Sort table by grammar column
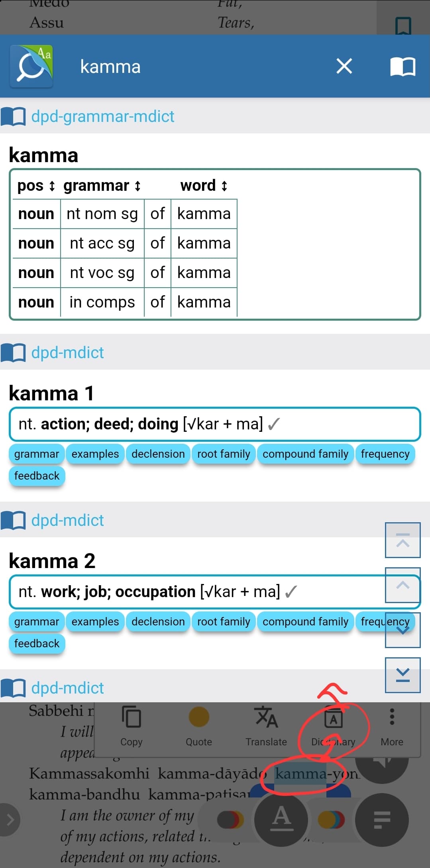 tap(102, 186)
